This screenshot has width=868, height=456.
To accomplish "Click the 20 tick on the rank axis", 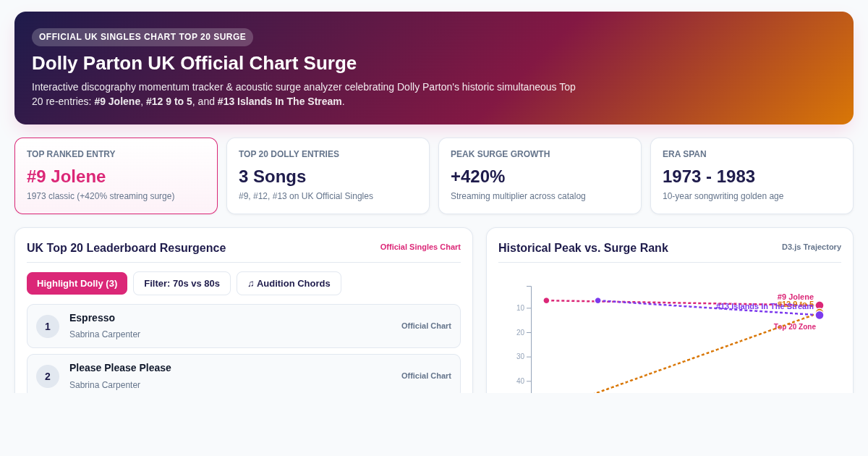I will (x=521, y=333).
